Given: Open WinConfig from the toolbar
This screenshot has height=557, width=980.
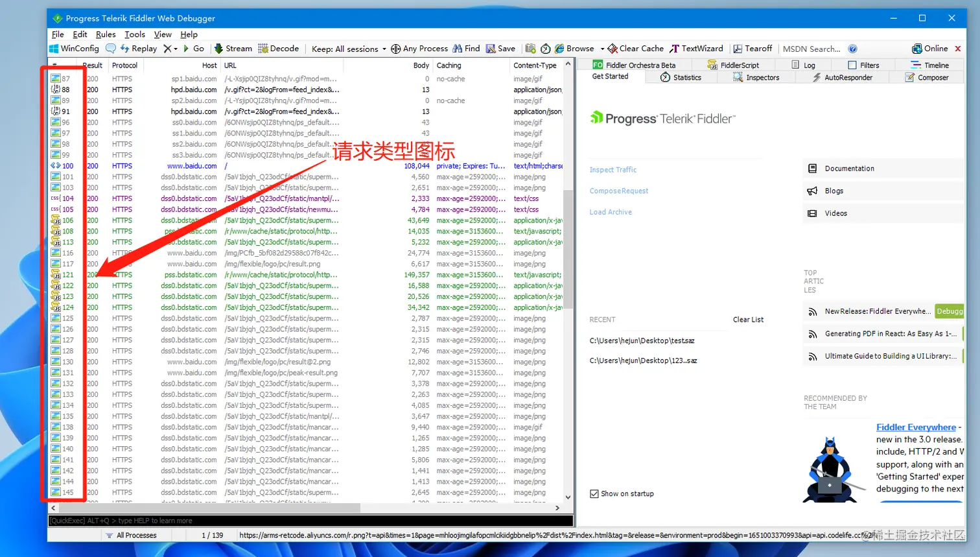Looking at the screenshot, I should 75,49.
